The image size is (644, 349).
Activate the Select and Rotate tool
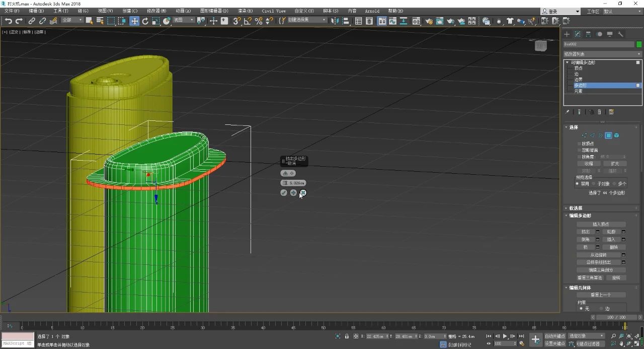tap(145, 21)
